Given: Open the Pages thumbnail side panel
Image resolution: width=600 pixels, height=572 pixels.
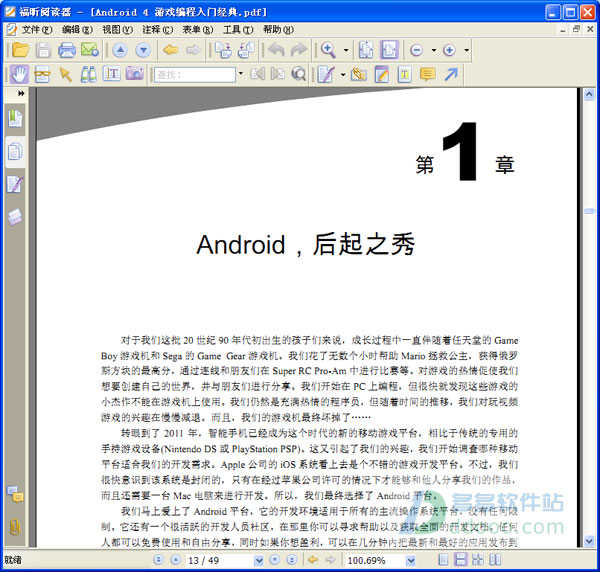Looking at the screenshot, I should [x=15, y=152].
